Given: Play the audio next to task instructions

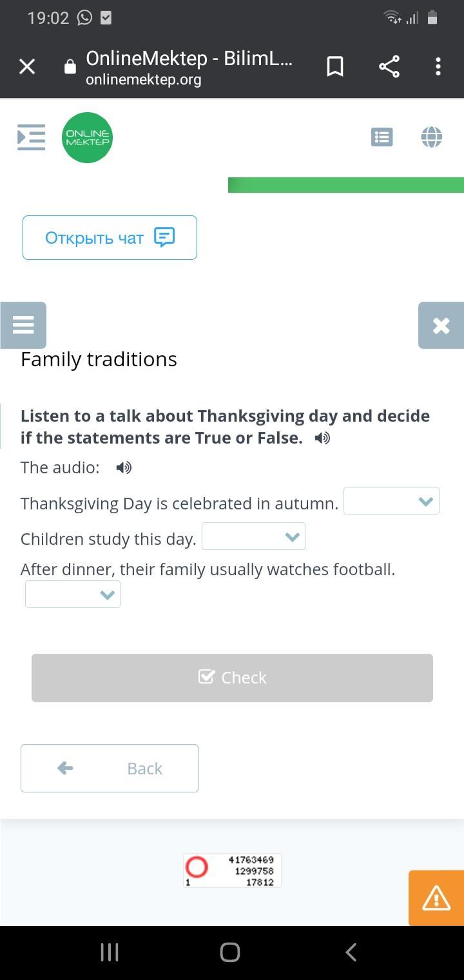Looking at the screenshot, I should (322, 438).
